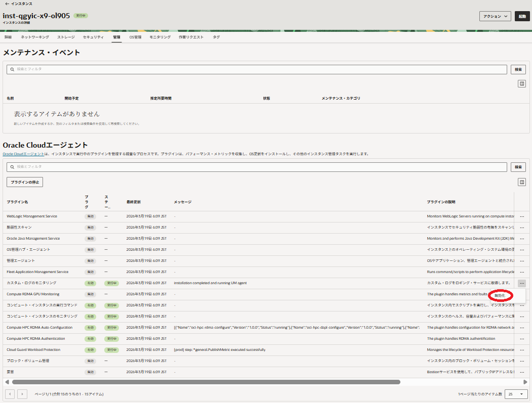Click back arrow to instances list

coord(7,4)
